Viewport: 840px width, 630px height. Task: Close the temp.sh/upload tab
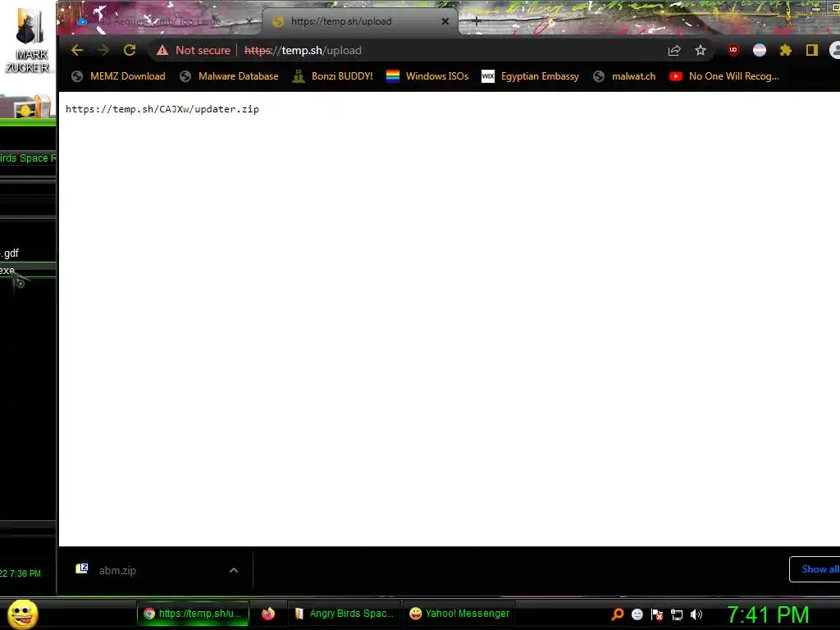click(x=445, y=21)
